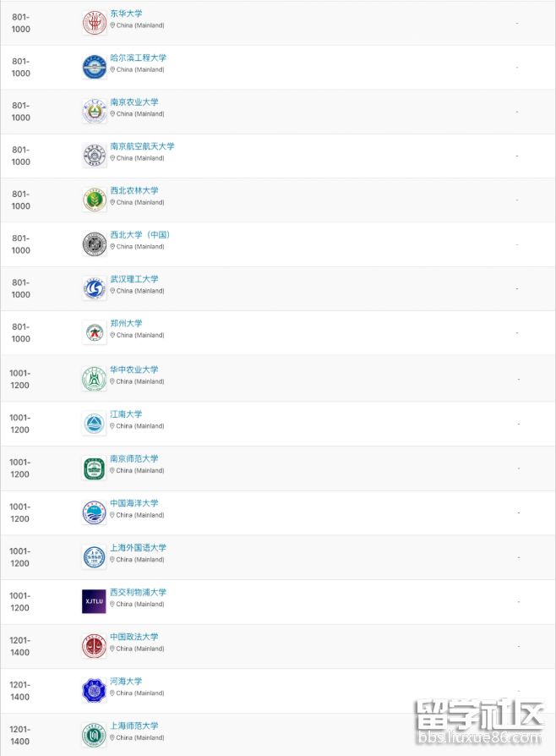Image resolution: width=556 pixels, height=756 pixels.
Task: Click the 上海师范大学 green logo
Action: 95,735
